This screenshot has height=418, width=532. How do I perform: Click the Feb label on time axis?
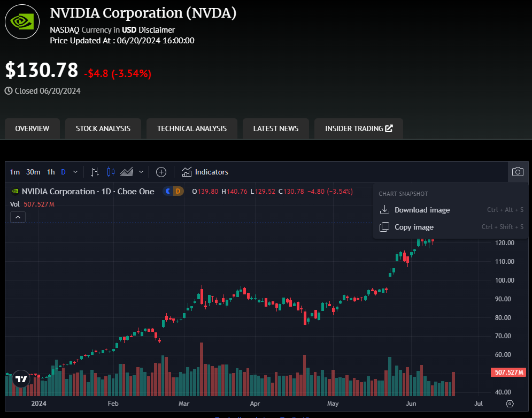[x=113, y=404]
